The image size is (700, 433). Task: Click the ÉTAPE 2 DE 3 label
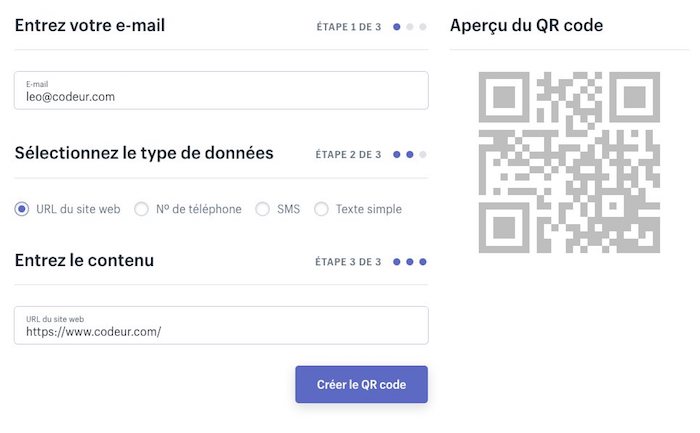[x=348, y=155]
